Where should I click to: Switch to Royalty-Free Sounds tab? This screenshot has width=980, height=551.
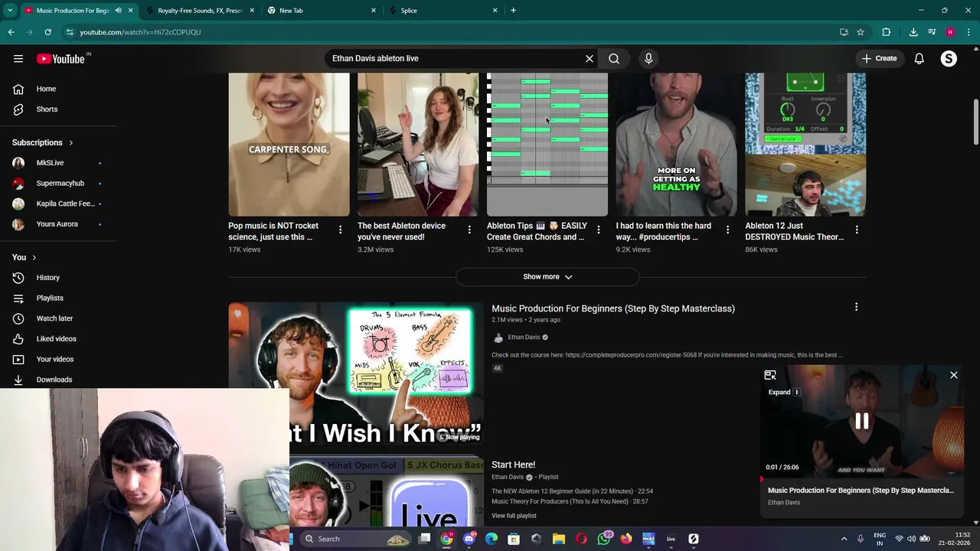tap(200, 11)
